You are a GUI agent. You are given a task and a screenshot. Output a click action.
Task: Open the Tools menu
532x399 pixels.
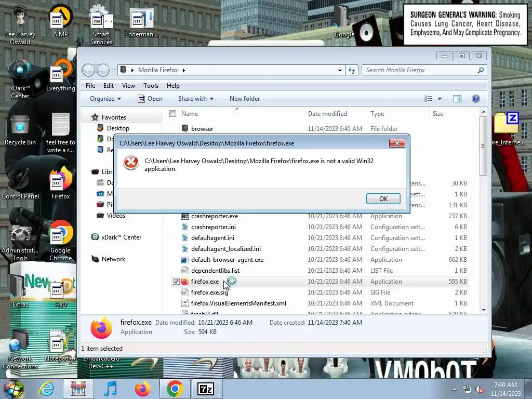coord(151,86)
